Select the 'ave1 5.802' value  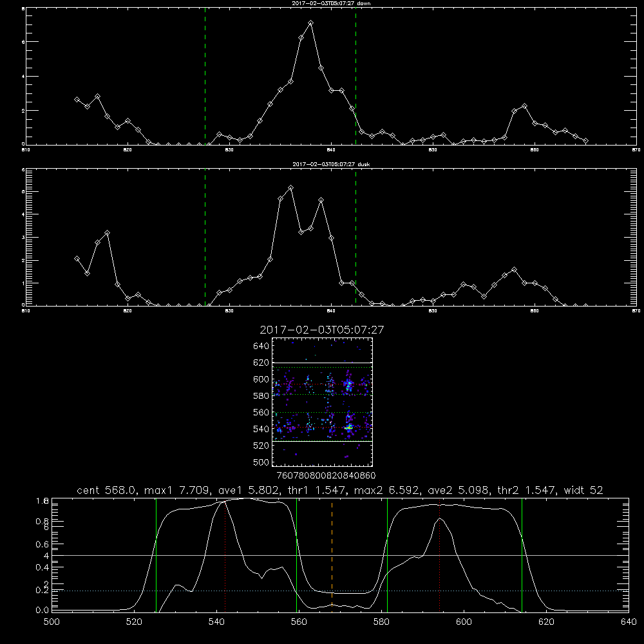click(x=249, y=490)
